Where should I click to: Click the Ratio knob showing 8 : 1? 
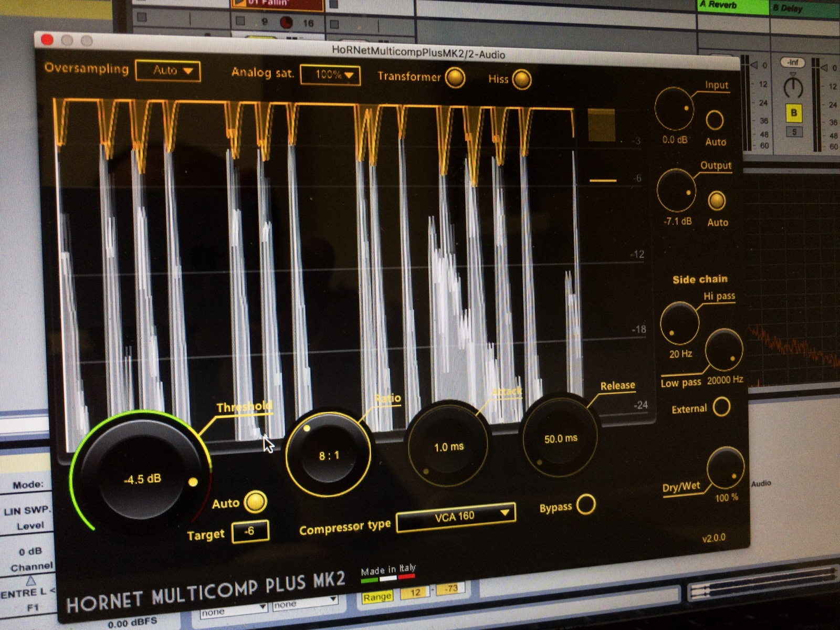pos(329,455)
